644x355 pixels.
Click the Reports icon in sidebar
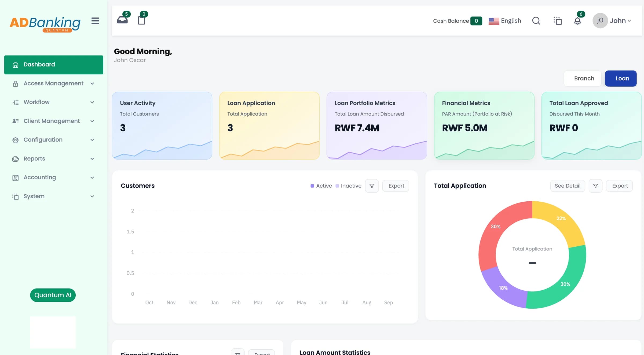16,159
